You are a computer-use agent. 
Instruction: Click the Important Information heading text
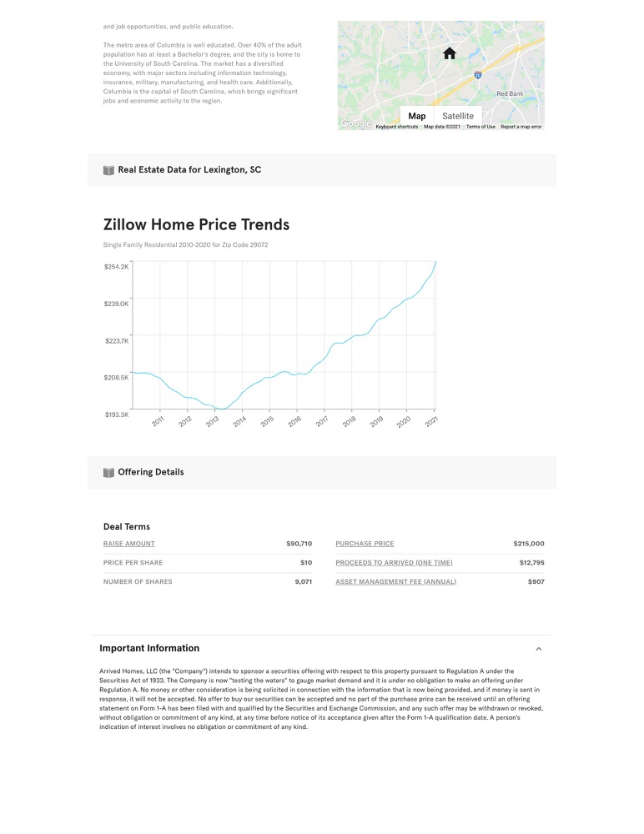pos(149,648)
